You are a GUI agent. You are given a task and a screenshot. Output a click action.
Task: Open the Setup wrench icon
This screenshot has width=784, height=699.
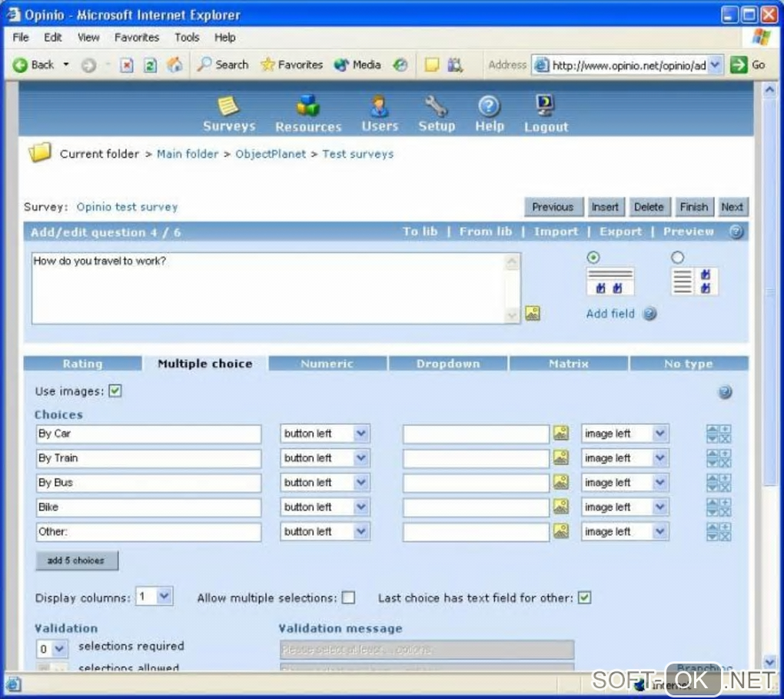pos(436,105)
